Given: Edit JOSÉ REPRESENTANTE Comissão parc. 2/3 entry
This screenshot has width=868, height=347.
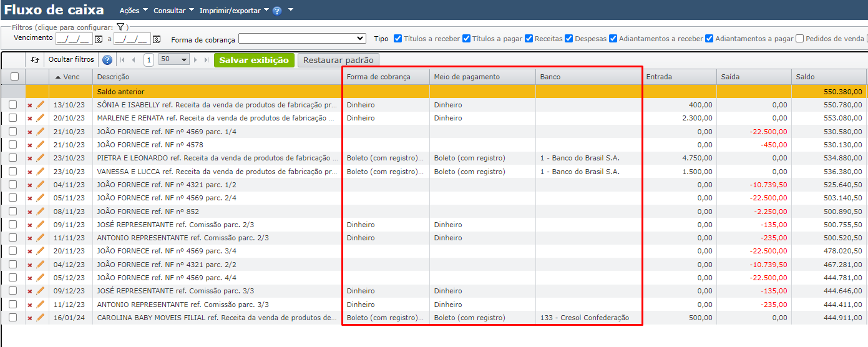Looking at the screenshot, I should [x=40, y=225].
